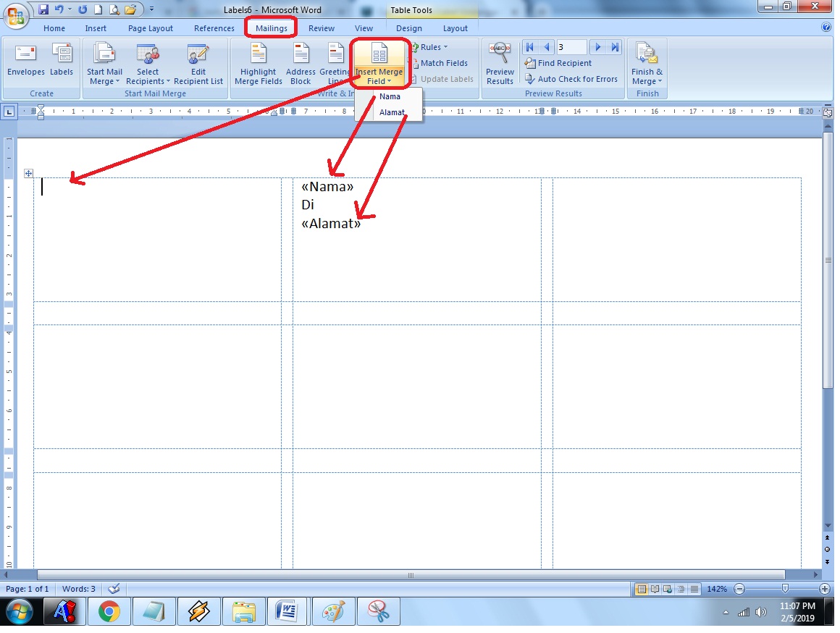Click Undo in Quick Access Toolbar
This screenshot has height=633, width=840.
pos(59,9)
